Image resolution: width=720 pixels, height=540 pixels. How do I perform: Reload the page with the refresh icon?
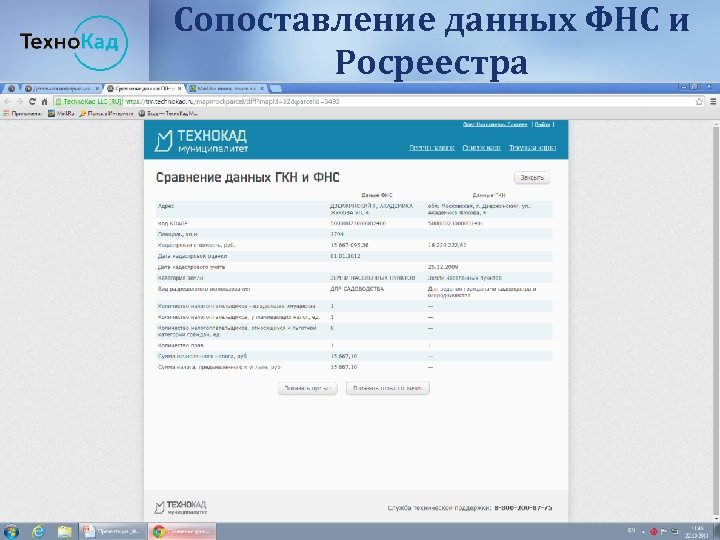[32, 101]
